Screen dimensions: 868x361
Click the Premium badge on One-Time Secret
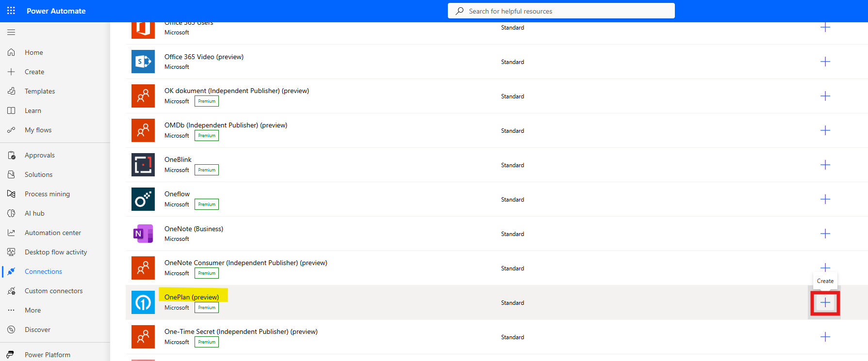click(207, 342)
